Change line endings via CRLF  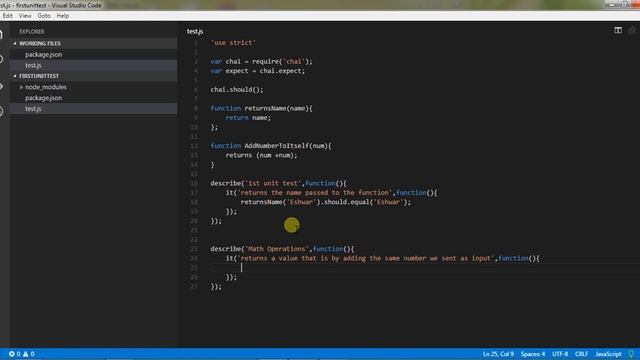click(x=582, y=354)
